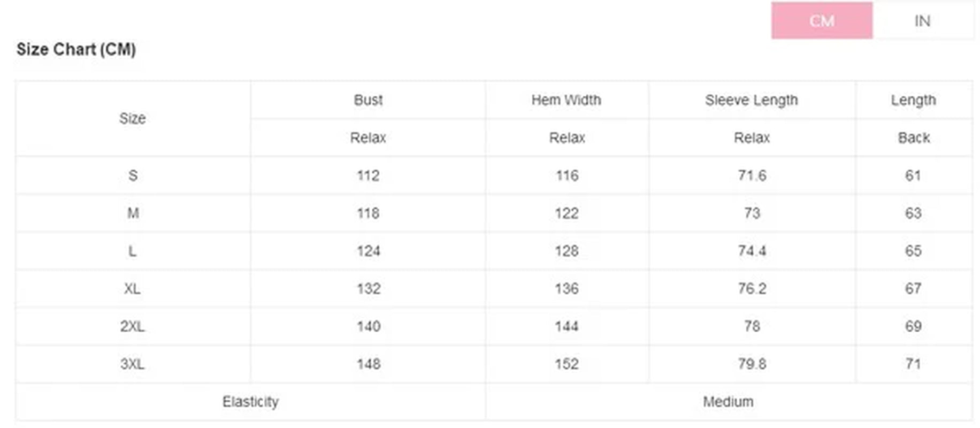Click the Size header cell

click(x=133, y=118)
